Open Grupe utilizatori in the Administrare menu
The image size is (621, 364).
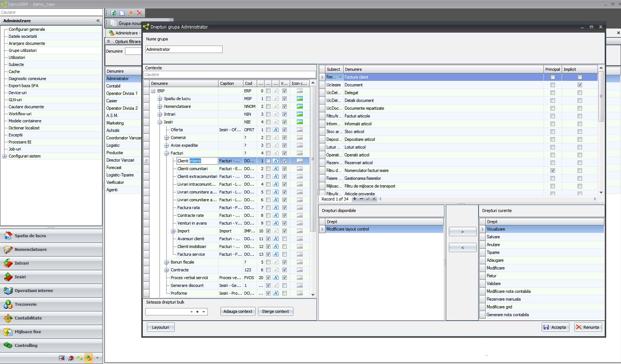[x=23, y=50]
